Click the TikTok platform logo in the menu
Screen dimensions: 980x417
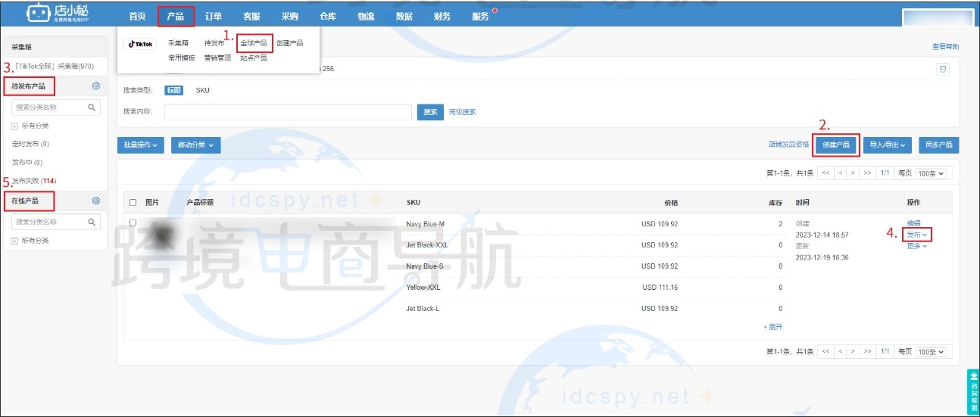[139, 44]
